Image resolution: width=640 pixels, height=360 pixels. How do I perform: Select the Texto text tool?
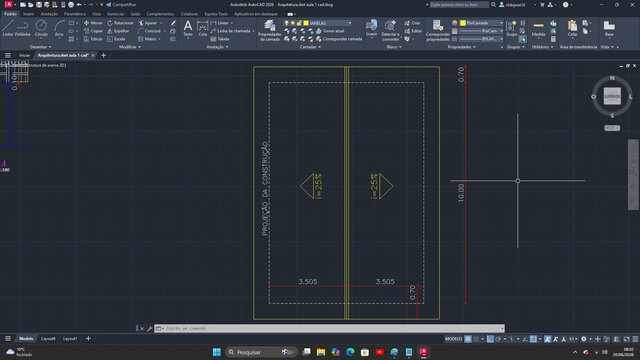[x=188, y=28]
